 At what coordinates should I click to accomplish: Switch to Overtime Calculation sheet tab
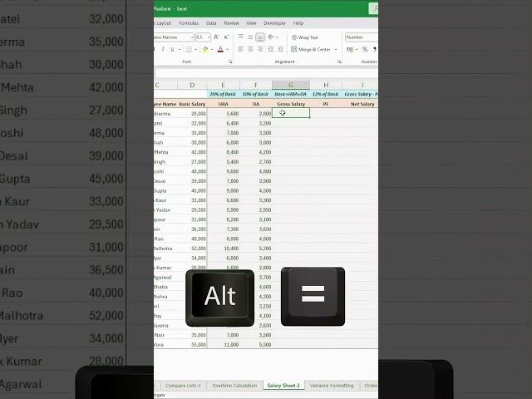(234, 386)
